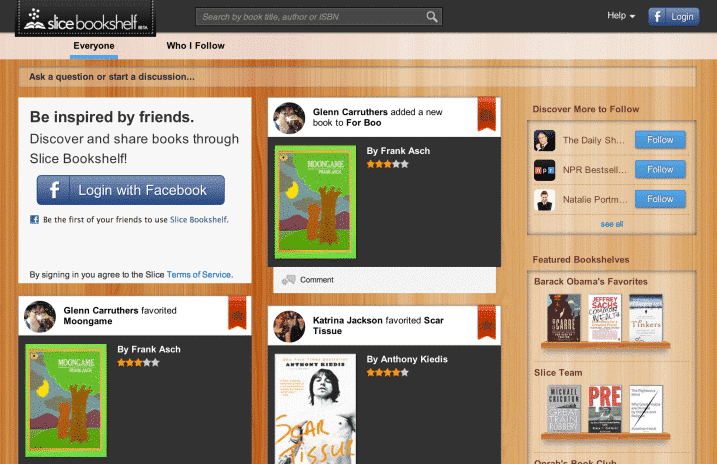Click the Ask a question discussion box
The height and width of the screenshot is (464, 717).
point(357,77)
